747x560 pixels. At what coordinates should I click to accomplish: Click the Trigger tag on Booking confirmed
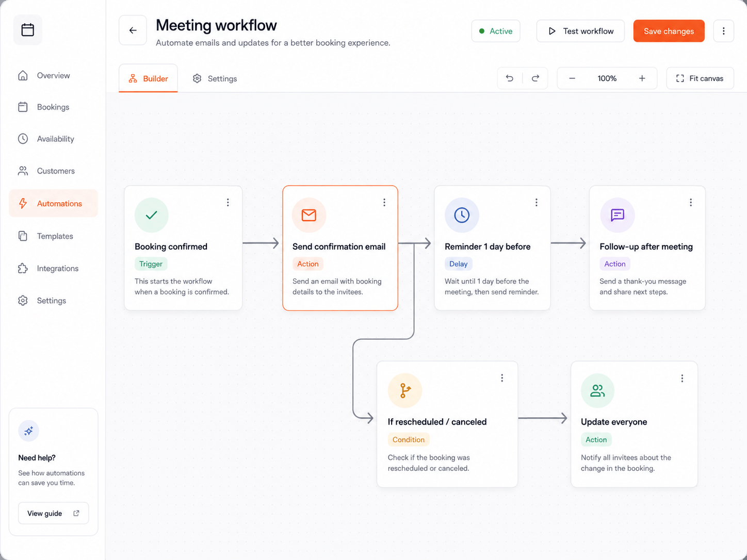[151, 264]
